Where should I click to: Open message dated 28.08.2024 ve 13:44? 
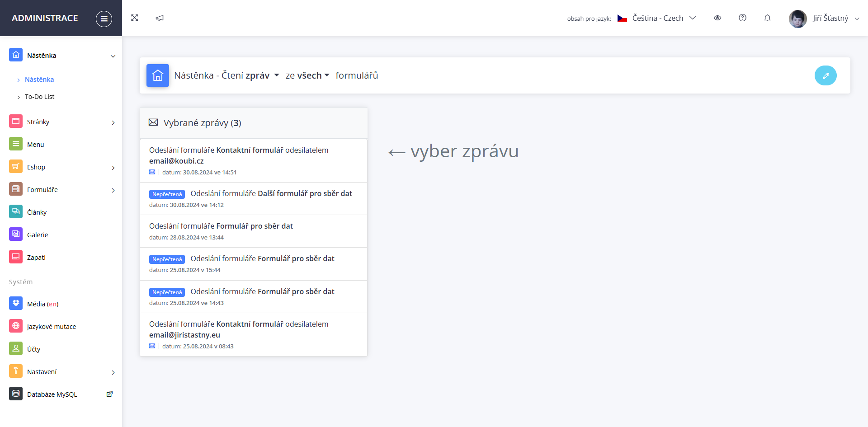[254, 231]
